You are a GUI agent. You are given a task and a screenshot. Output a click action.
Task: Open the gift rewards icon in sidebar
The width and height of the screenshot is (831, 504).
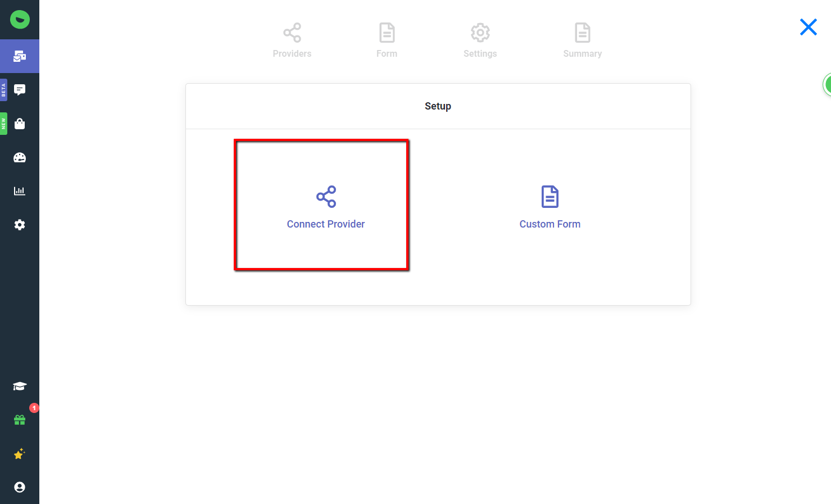20,420
